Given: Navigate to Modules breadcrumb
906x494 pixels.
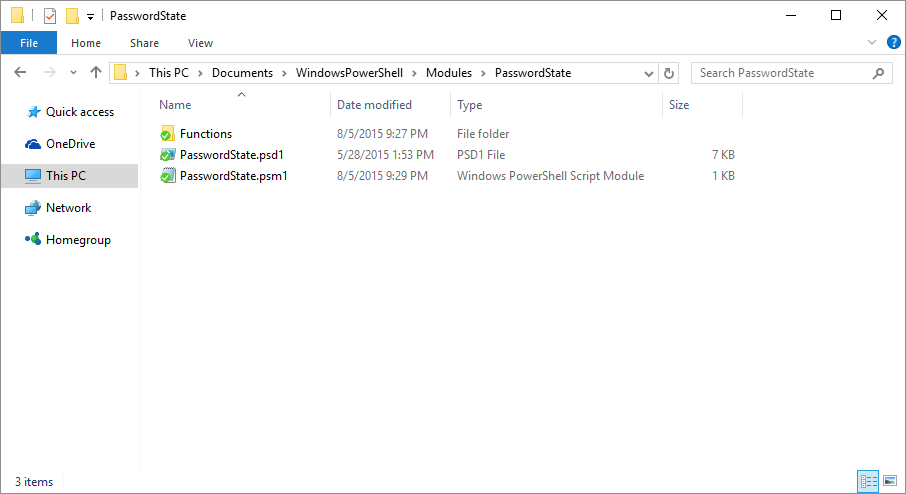Looking at the screenshot, I should (449, 73).
